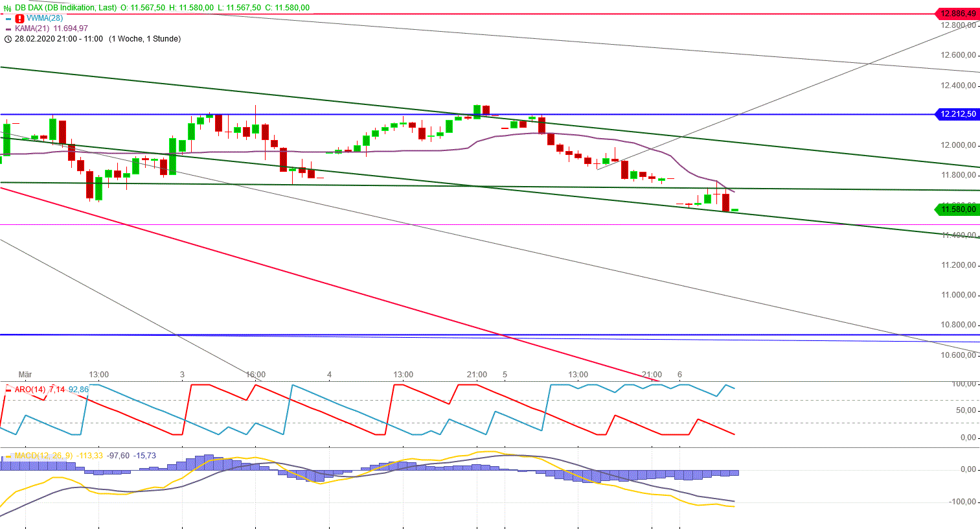Click the blue VWMA line color marker
The width and height of the screenshot is (980, 529).
tap(8, 19)
